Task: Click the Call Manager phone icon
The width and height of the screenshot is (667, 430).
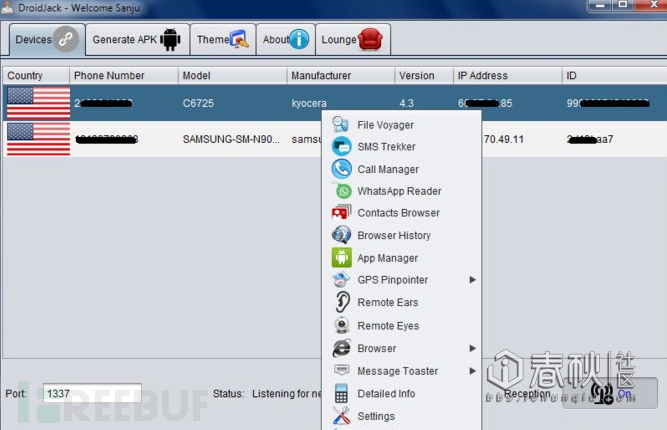Action: pyautogui.click(x=341, y=169)
